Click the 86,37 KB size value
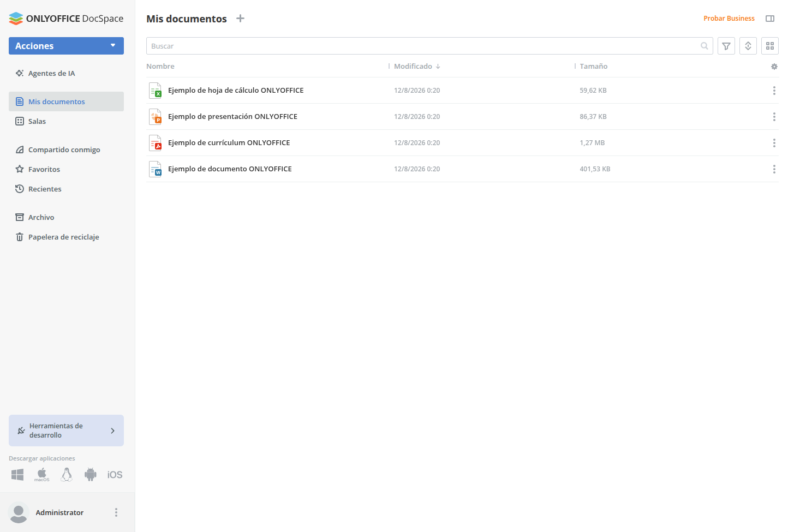Image resolution: width=788 pixels, height=532 pixels. click(x=593, y=117)
